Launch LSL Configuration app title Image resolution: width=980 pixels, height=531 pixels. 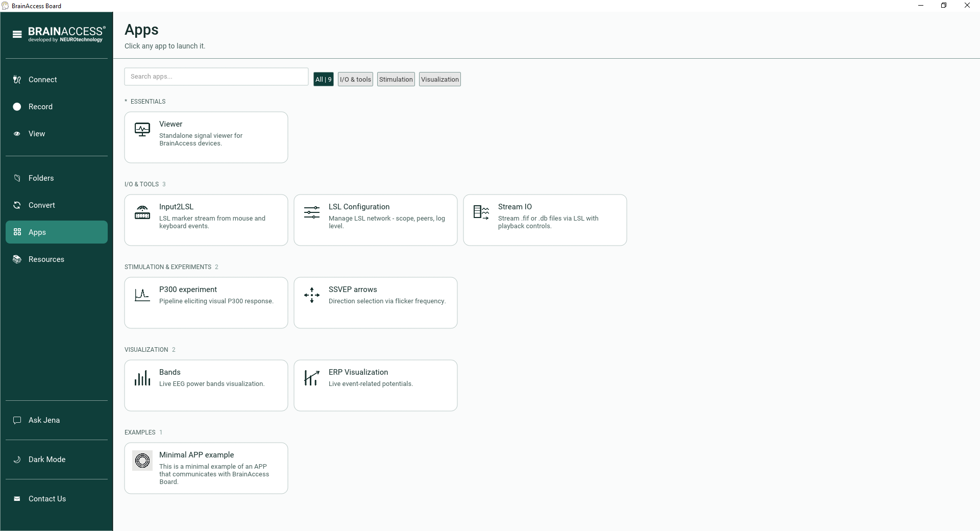tap(359, 207)
